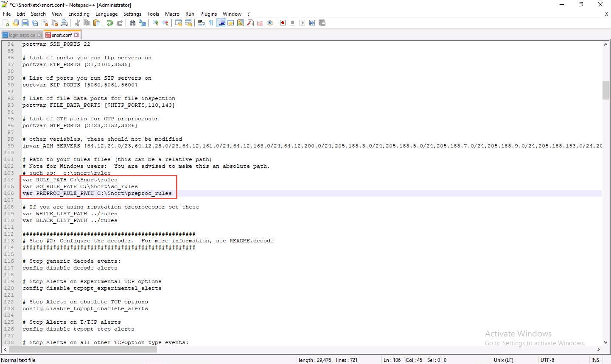
Task: Toggle synchronized horizontal scrolling
Action: tap(188, 23)
